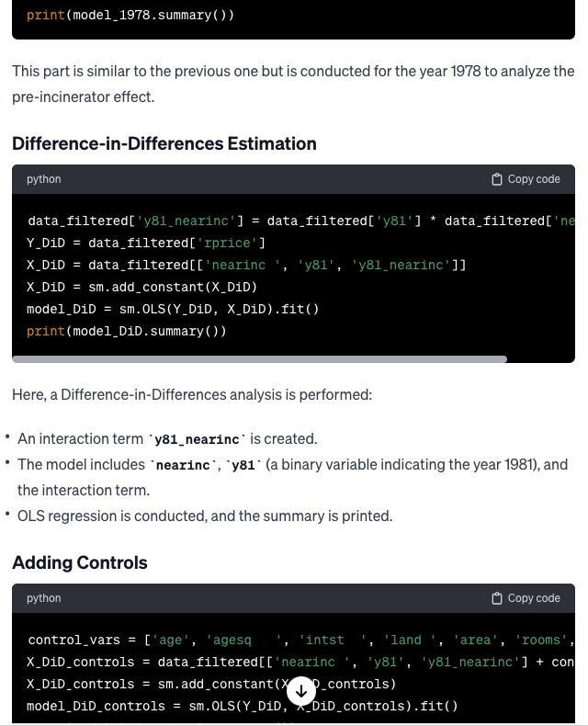Click the 'Adding Controls' heading

point(80,562)
